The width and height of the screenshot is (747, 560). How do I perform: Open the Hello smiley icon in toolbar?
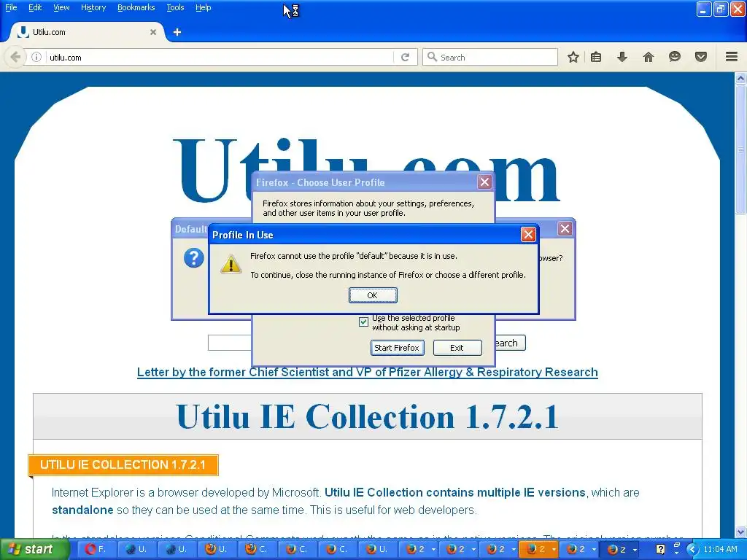(675, 57)
